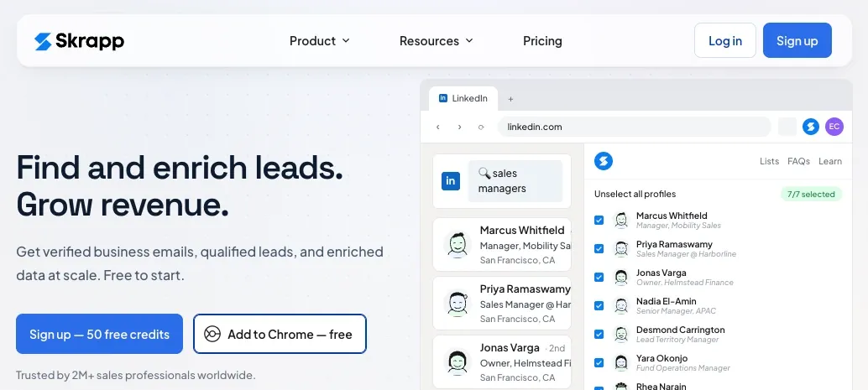Image resolution: width=868 pixels, height=390 pixels.
Task: Go to the Pricing page
Action: coord(542,41)
